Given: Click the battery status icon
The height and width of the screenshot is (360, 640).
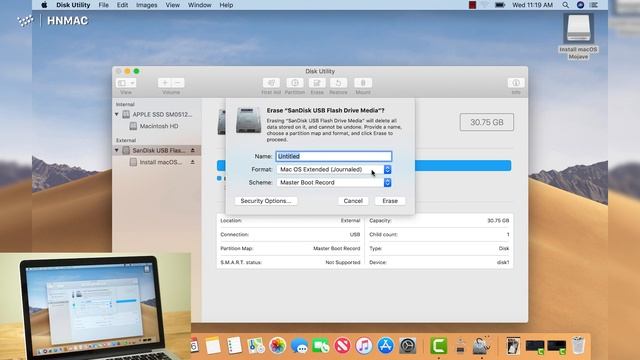Looking at the screenshot, I should [500, 5].
